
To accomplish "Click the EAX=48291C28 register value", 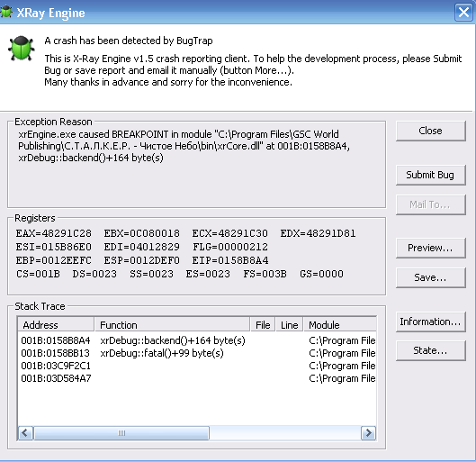I will coord(54,233).
